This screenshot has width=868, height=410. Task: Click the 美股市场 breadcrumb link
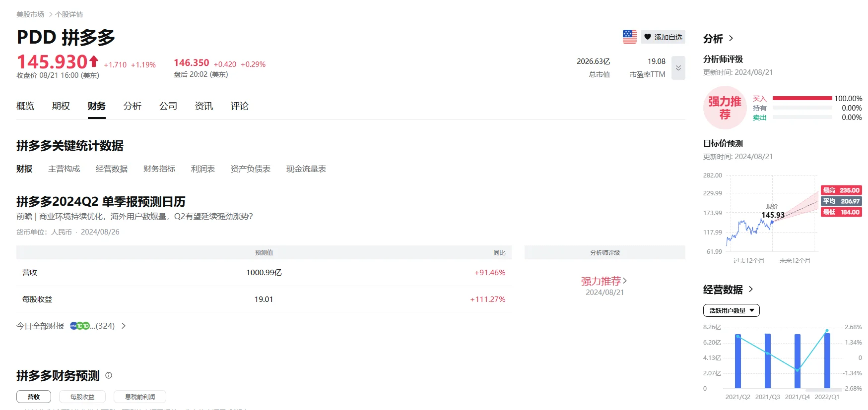tap(30, 14)
